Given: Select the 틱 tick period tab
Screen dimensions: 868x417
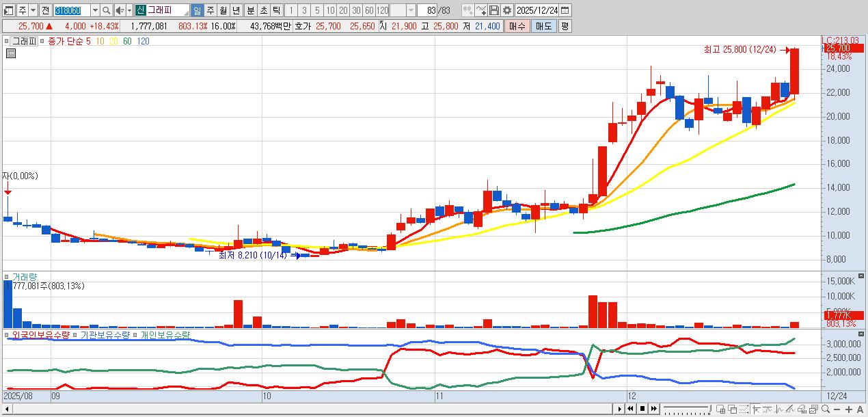Looking at the screenshot, I should pyautogui.click(x=276, y=10).
